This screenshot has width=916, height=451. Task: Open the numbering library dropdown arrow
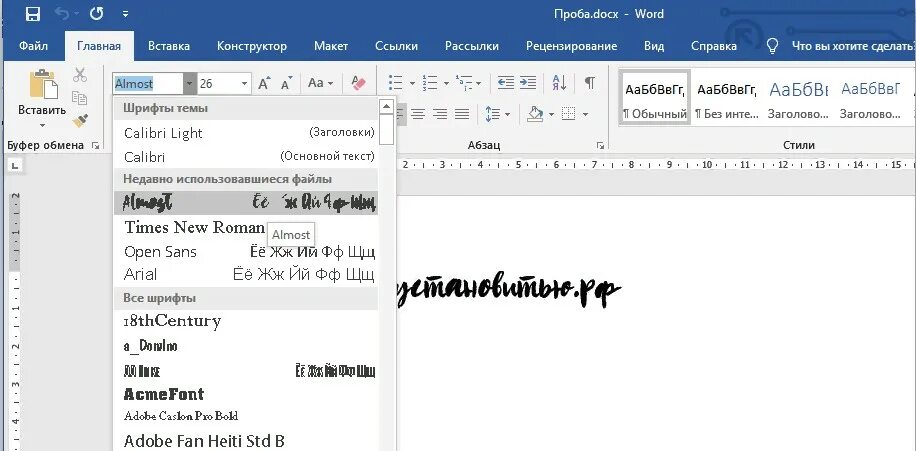(x=446, y=84)
